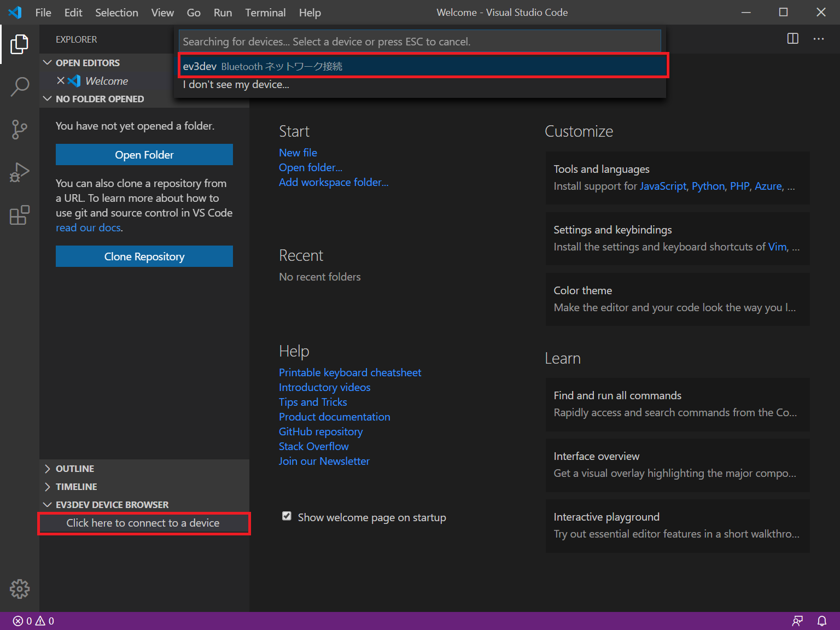
Task: Minimize the Visual Studio Code window
Action: tap(746, 12)
